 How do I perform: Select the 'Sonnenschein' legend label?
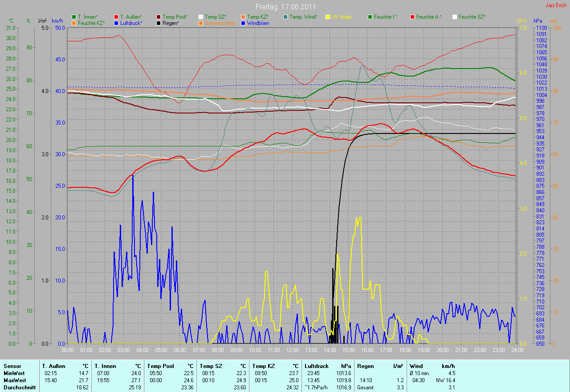[x=220, y=23]
